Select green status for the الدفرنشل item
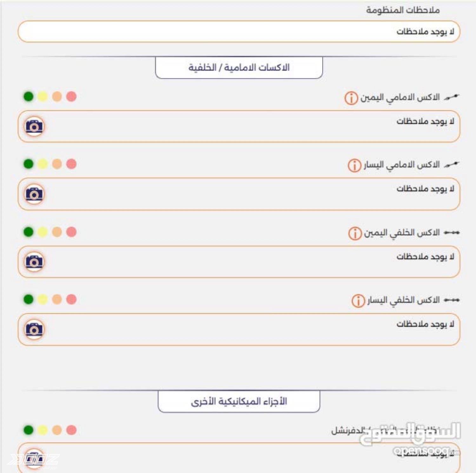This screenshot has height=473, width=476. (29, 430)
